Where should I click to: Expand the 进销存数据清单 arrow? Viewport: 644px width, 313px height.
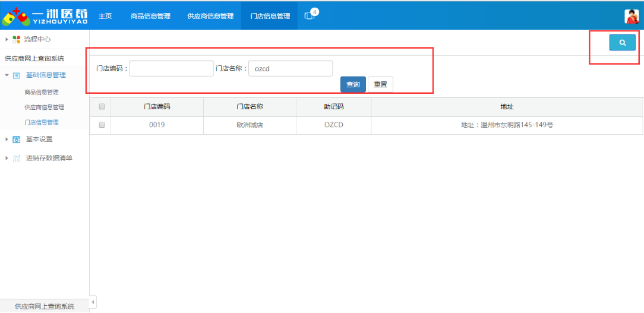[7, 159]
